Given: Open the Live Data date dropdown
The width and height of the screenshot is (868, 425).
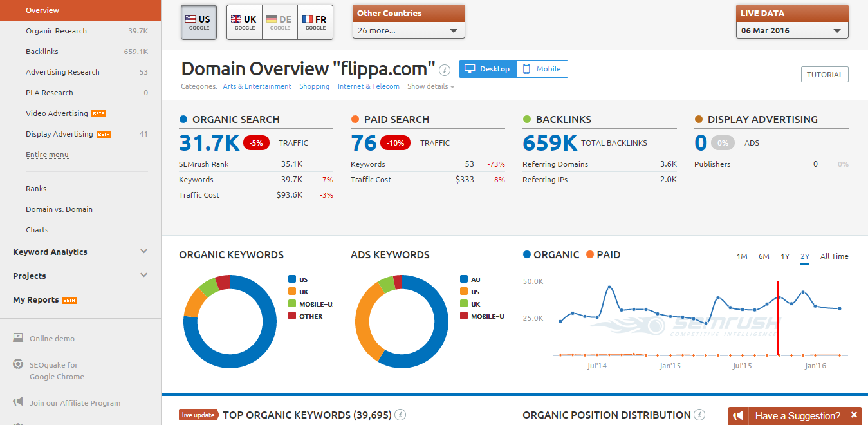Looking at the screenshot, I should [792, 30].
